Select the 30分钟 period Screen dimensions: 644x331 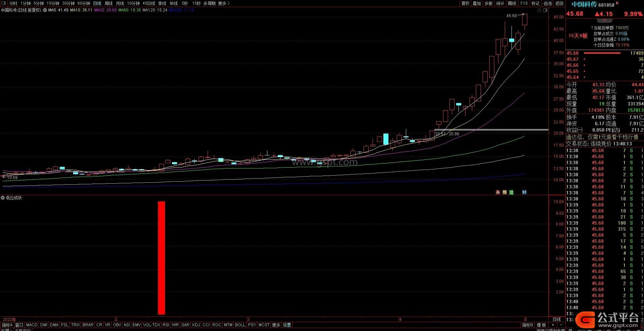[68, 3]
